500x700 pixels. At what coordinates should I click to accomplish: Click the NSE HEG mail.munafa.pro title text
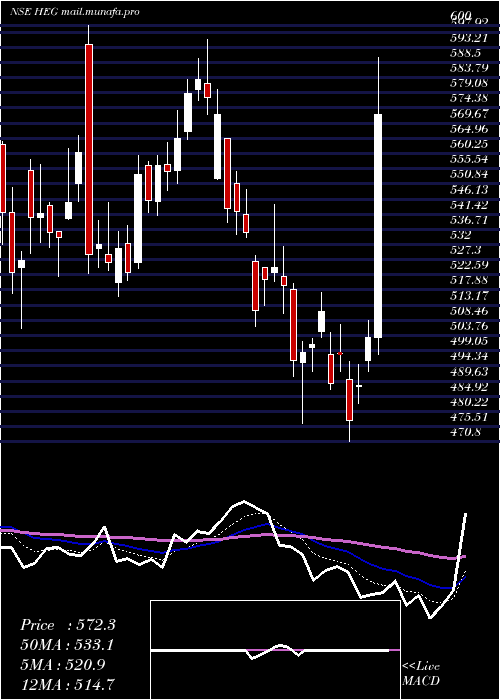[75, 12]
